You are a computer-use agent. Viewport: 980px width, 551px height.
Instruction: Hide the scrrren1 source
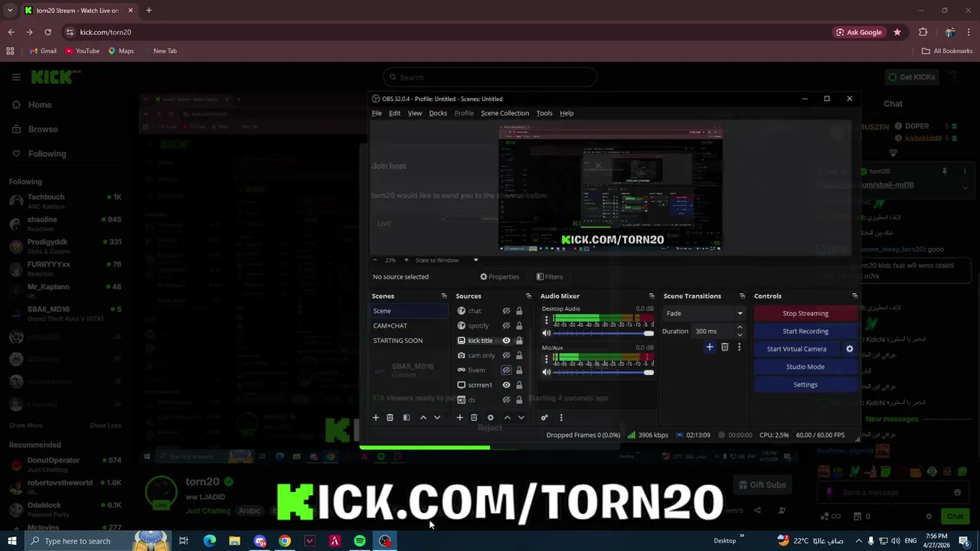pos(506,385)
